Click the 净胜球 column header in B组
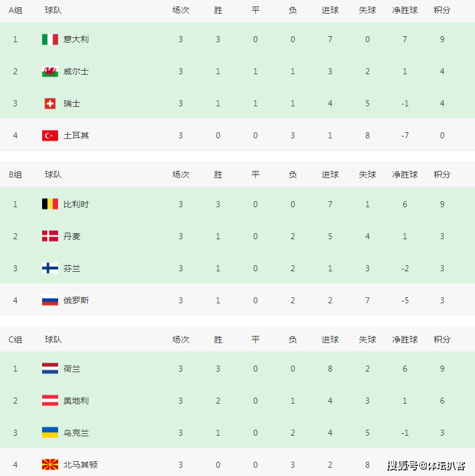Viewport: 475px width, 476px height. [404, 174]
